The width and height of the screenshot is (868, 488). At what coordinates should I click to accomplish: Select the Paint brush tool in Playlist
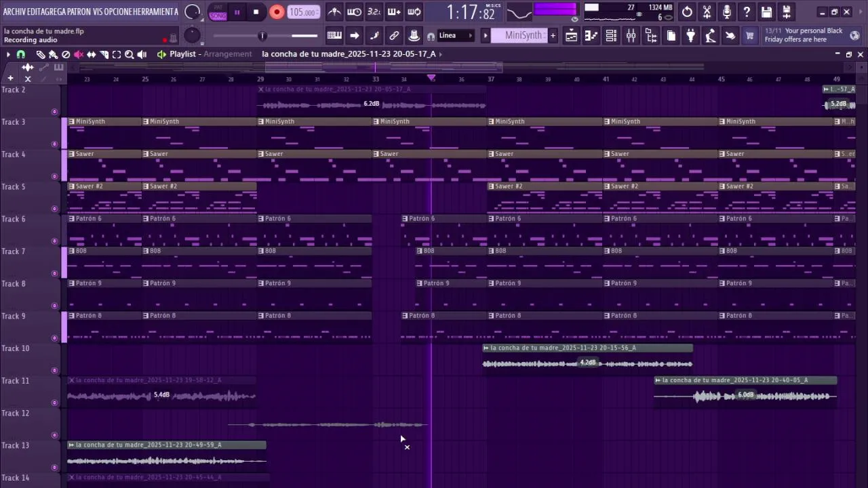pos(53,54)
